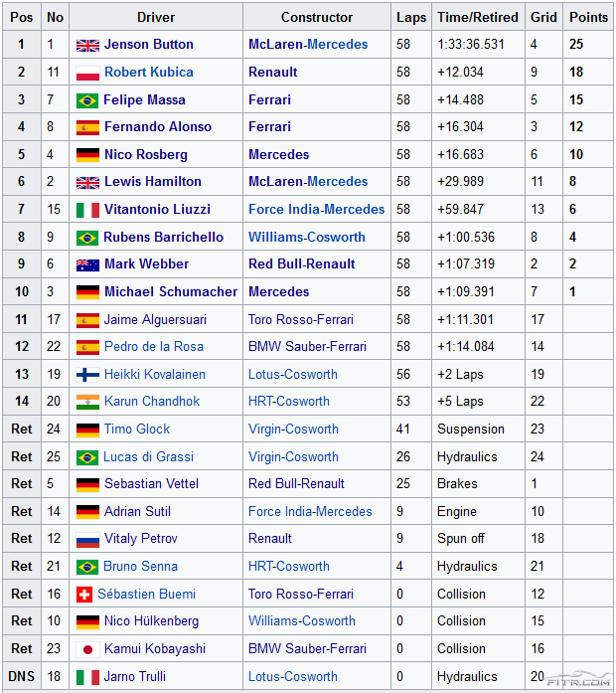The height and width of the screenshot is (693, 616).
Task: Click the Polish flag beside Robert Kubica
Action: click(87, 73)
